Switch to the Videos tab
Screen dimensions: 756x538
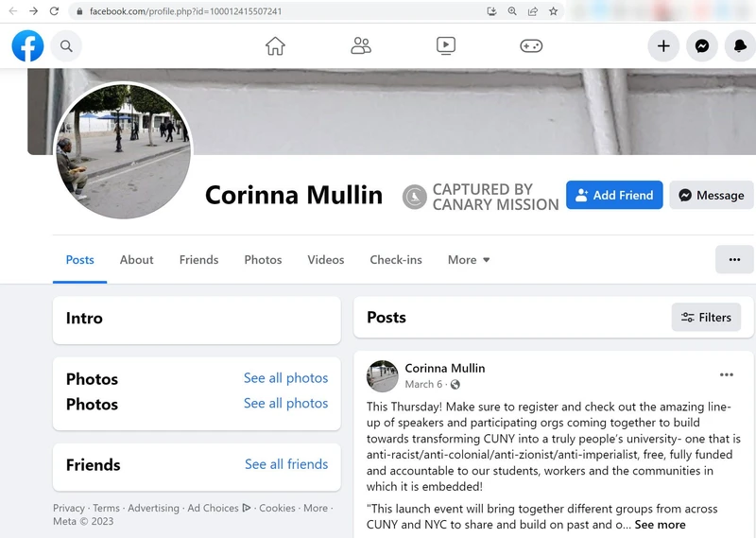click(x=325, y=260)
